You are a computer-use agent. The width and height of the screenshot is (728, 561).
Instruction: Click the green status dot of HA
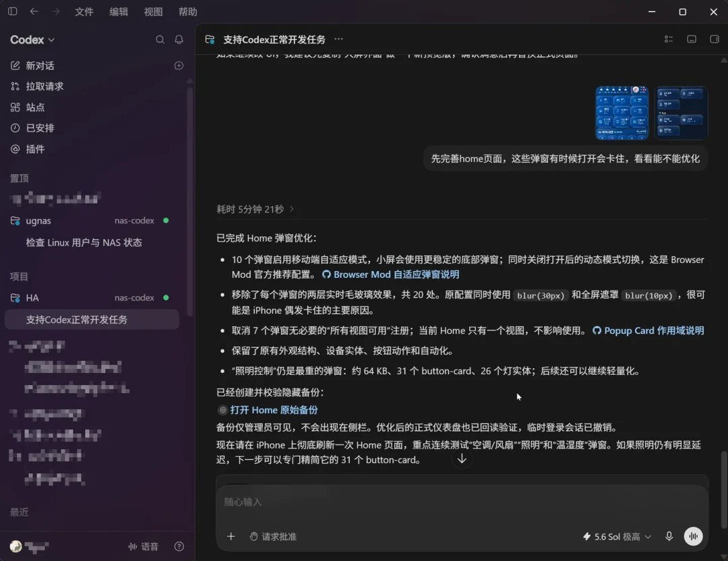[166, 297]
